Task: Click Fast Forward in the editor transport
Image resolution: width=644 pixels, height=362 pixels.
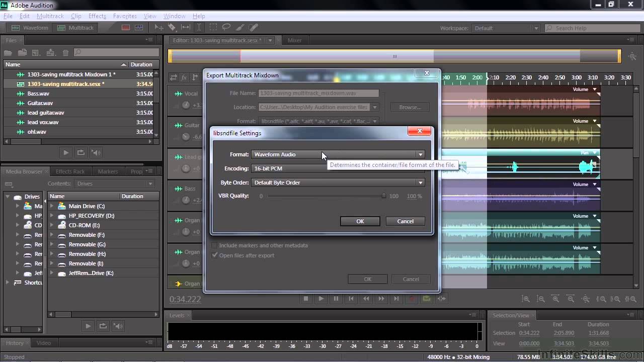Action: (x=381, y=299)
